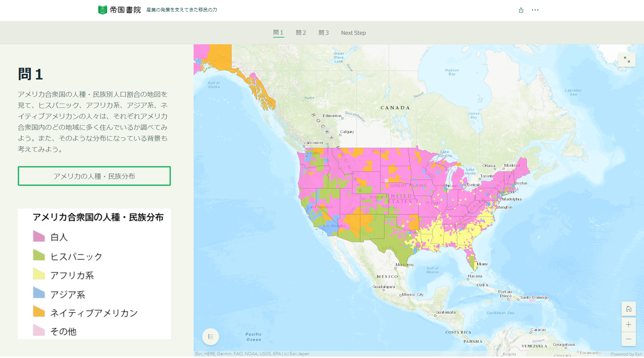The image size is (644, 358).
Task: Switch to the 問2 tab
Action: click(300, 33)
